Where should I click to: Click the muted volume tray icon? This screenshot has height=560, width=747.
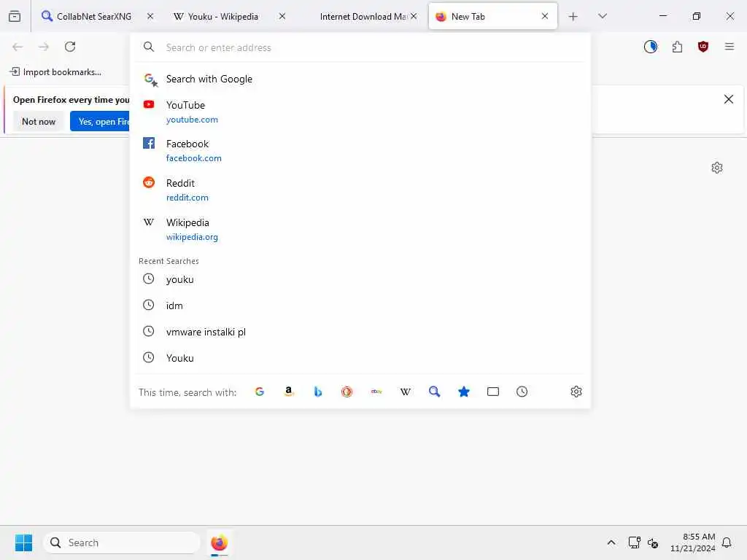tap(653, 542)
